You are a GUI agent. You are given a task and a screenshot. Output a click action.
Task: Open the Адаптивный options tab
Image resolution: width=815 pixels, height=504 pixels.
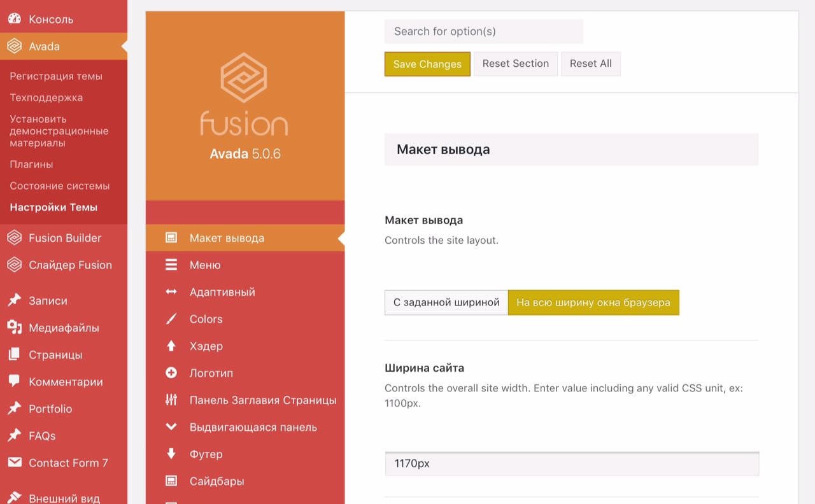click(x=245, y=292)
